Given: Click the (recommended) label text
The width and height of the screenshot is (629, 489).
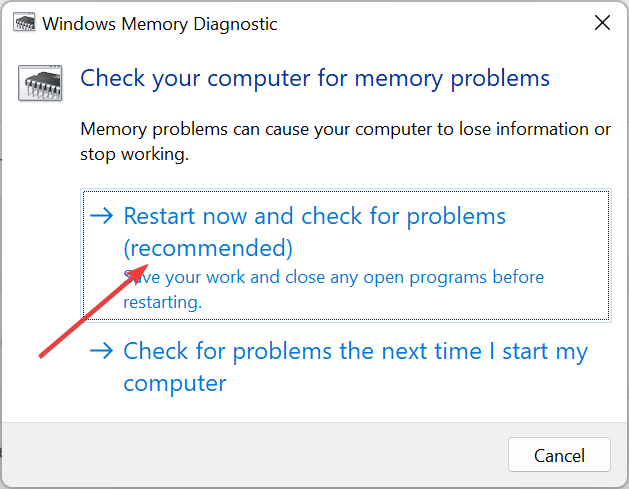Looking at the screenshot, I should (208, 248).
